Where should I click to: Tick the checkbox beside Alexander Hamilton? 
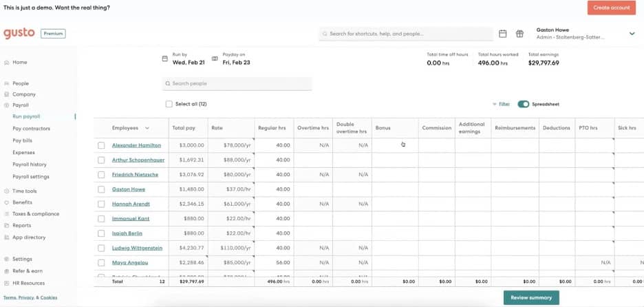coord(101,145)
